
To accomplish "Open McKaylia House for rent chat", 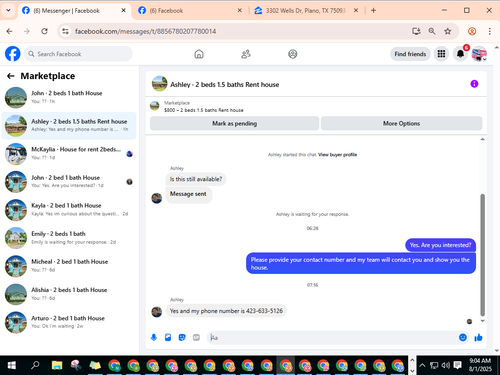I will (x=69, y=153).
